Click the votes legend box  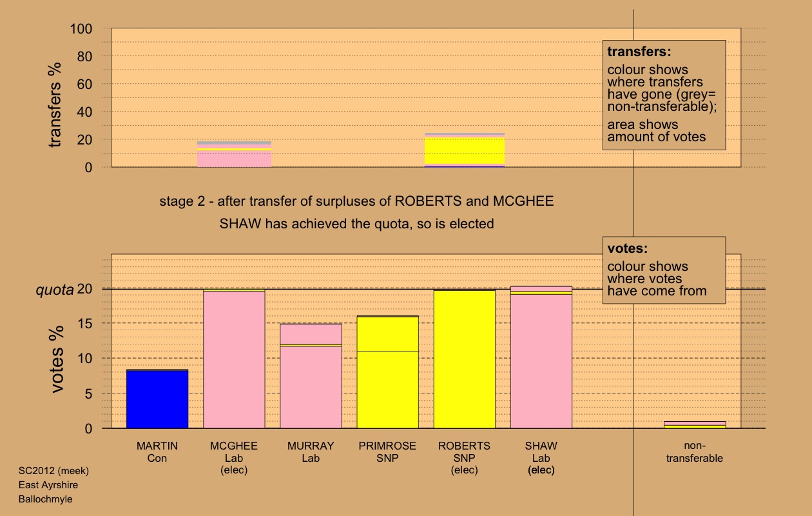[664, 270]
